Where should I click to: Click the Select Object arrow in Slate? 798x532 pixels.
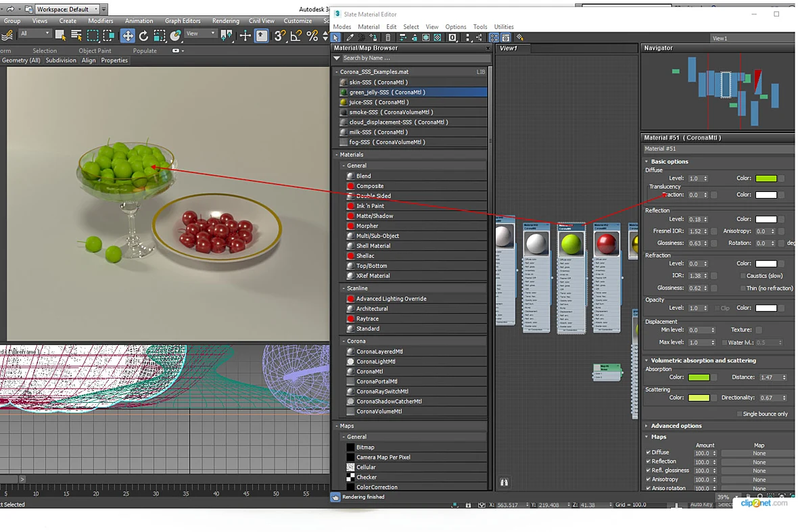pos(336,38)
